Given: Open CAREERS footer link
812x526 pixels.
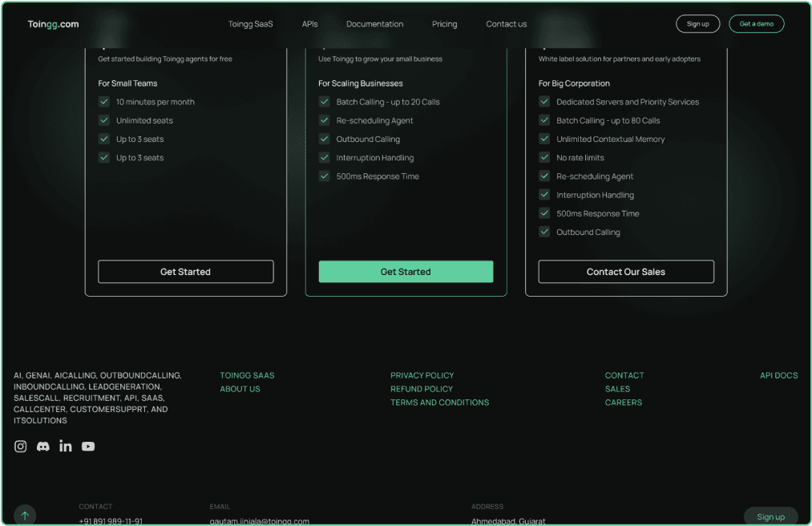Looking at the screenshot, I should pyautogui.click(x=624, y=403).
